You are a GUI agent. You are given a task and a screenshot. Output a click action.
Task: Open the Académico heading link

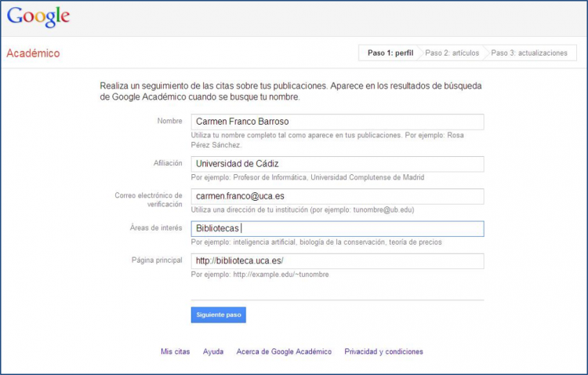[x=33, y=53]
